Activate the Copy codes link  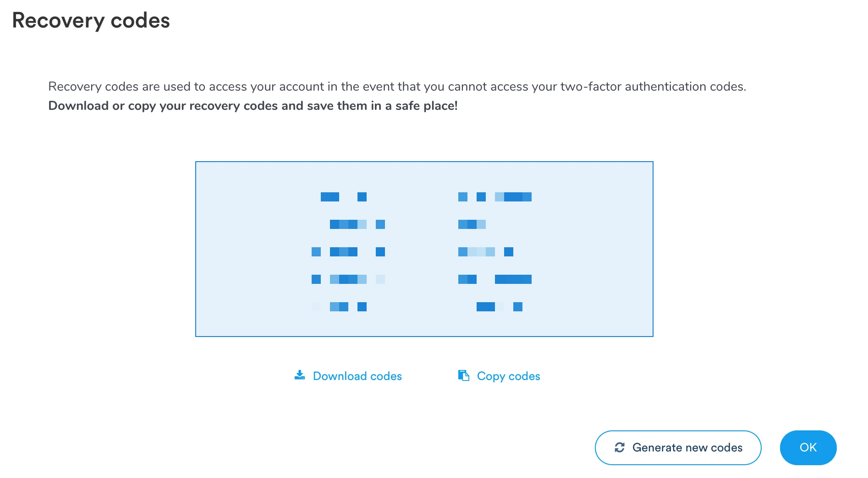tap(509, 376)
